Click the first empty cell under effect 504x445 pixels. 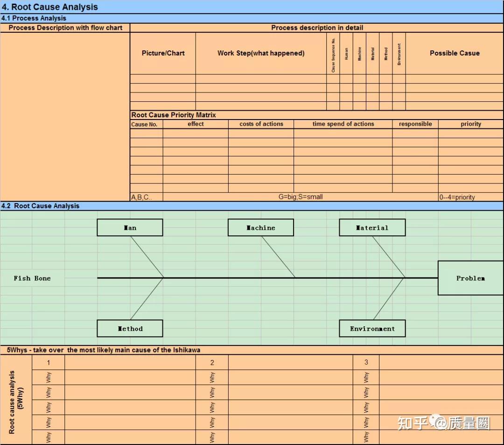coord(196,134)
